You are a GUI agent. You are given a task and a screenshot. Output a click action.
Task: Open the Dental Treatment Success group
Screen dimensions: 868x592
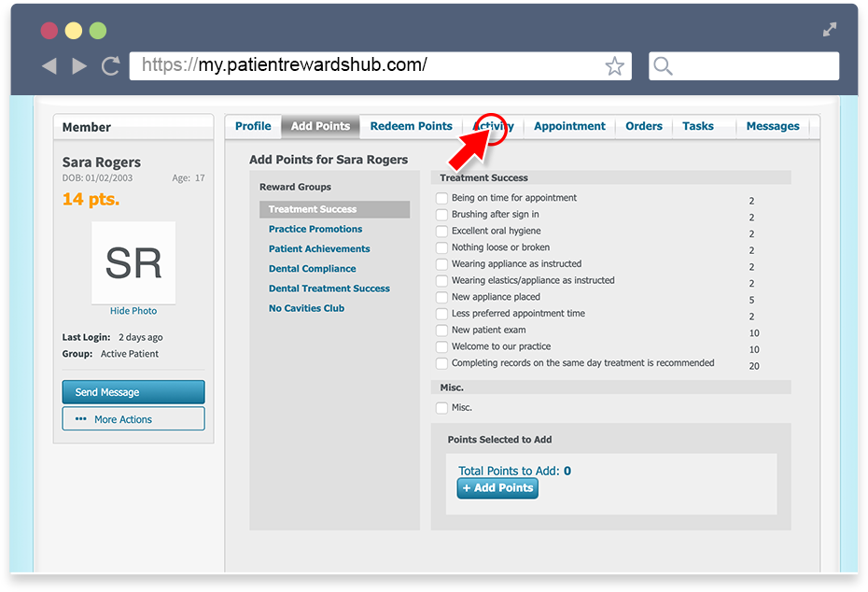329,289
